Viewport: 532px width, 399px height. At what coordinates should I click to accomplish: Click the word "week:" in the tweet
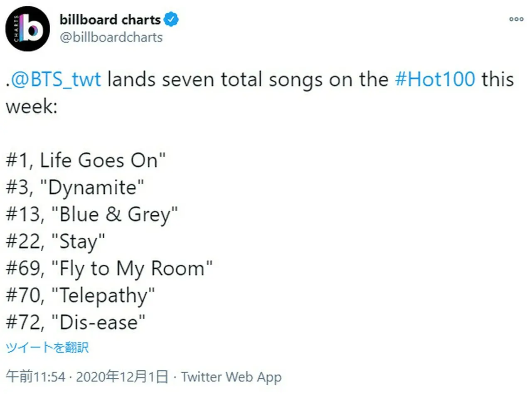point(32,106)
